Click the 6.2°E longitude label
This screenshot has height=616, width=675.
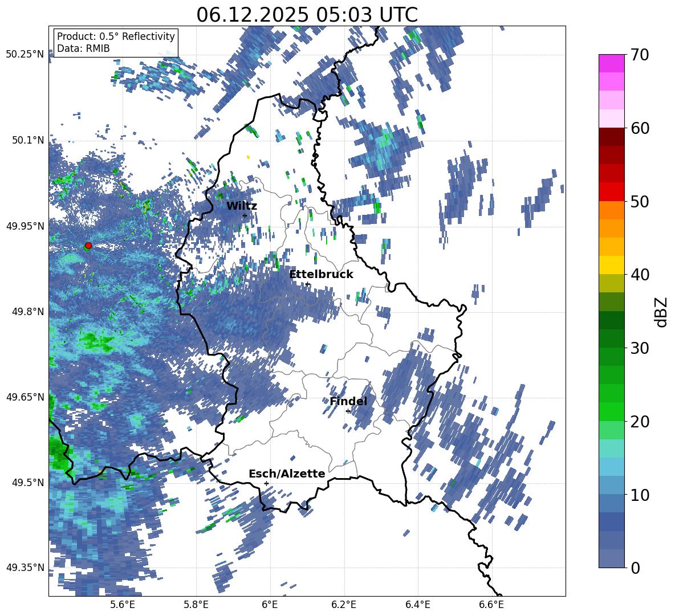344,605
